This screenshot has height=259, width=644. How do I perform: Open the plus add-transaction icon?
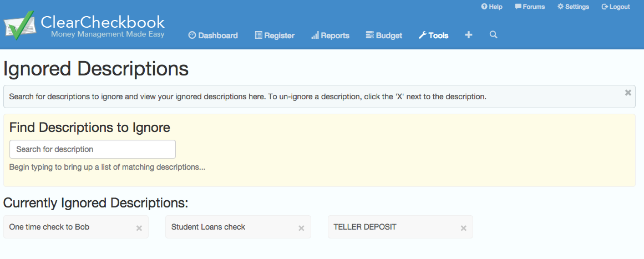pyautogui.click(x=468, y=35)
